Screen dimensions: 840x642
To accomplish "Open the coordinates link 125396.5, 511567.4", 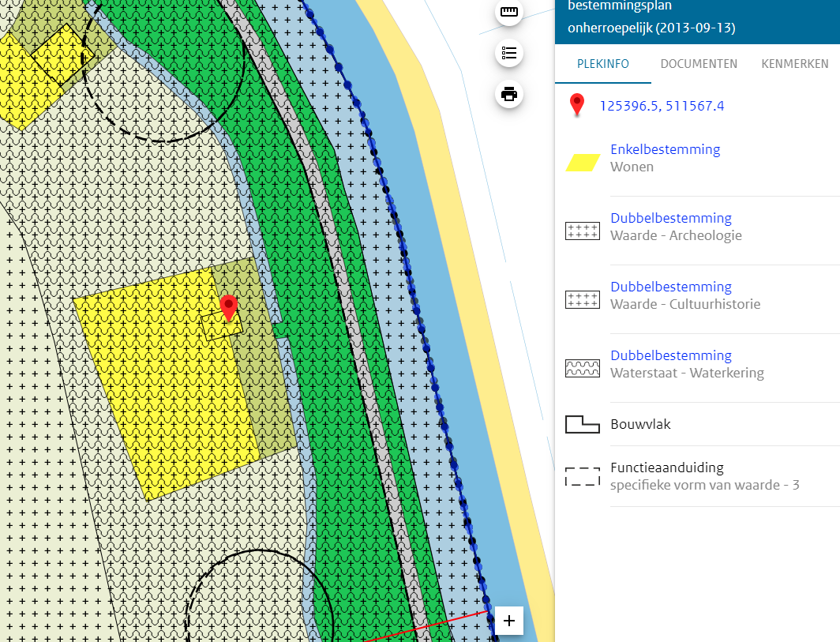I will coord(662,106).
